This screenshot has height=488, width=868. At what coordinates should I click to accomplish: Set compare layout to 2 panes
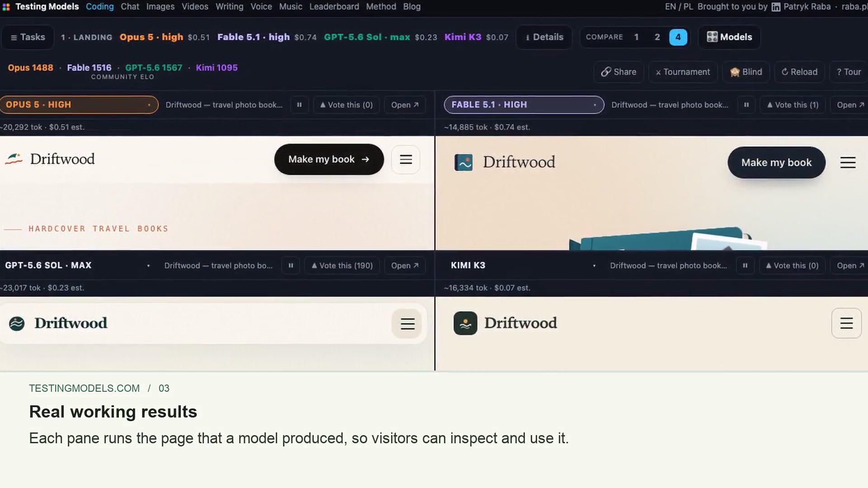657,37
